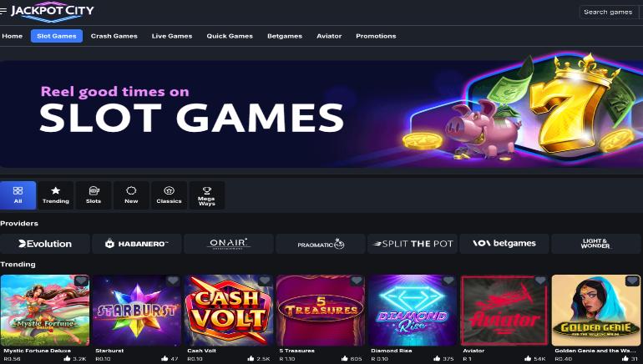Viewport: 643px width, 364px height.
Task: Like the Mystic Fortune Deluxe thumbs-up icon
Action: point(68,358)
